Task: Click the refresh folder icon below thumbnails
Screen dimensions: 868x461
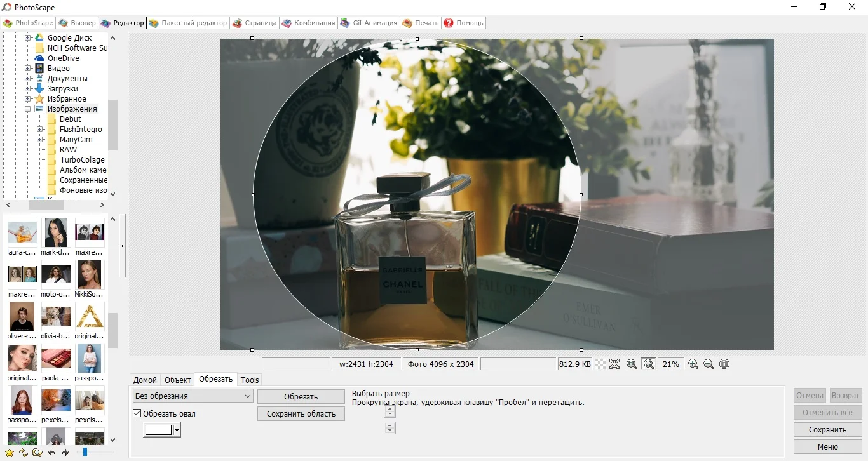Action: [23, 453]
